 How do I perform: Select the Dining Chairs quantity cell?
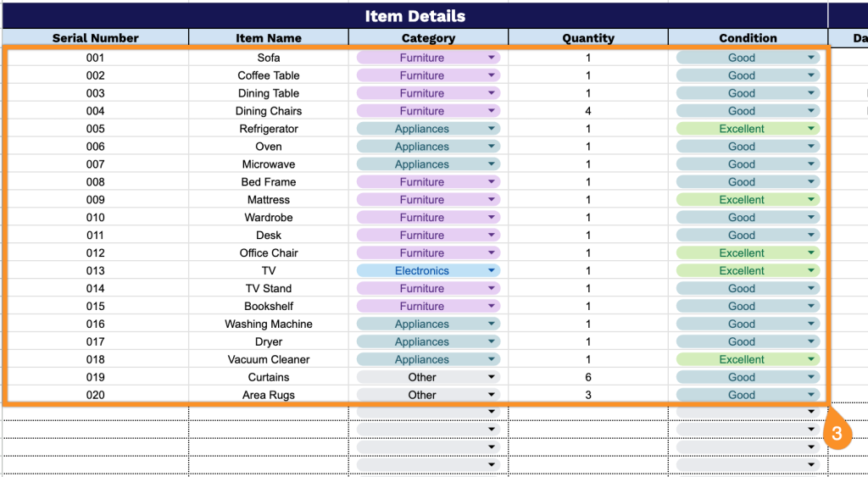pos(588,111)
